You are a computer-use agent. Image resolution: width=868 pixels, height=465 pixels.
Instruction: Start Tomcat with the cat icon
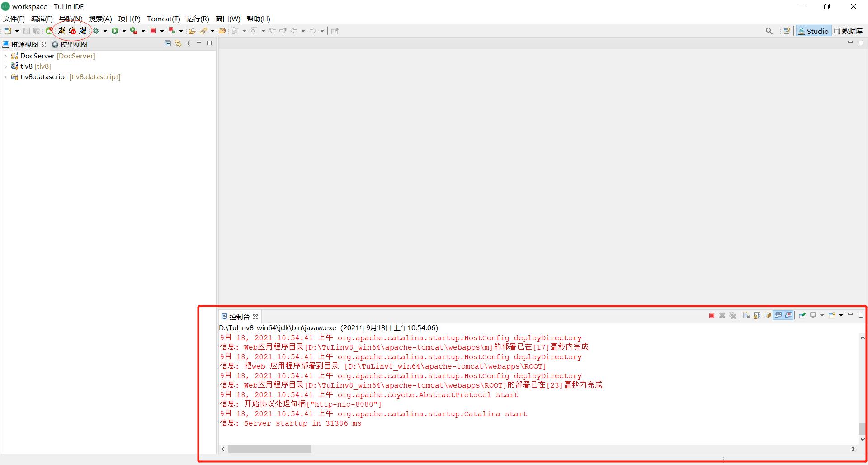(x=62, y=31)
